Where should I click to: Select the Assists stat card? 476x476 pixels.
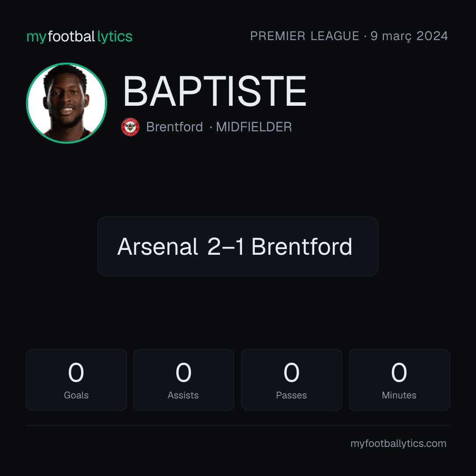click(184, 380)
